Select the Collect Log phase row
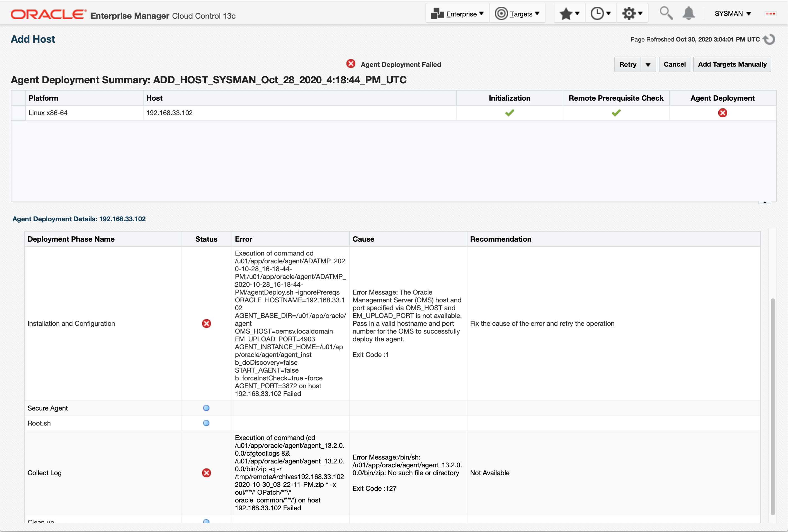The height and width of the screenshot is (532, 788). tap(392, 473)
